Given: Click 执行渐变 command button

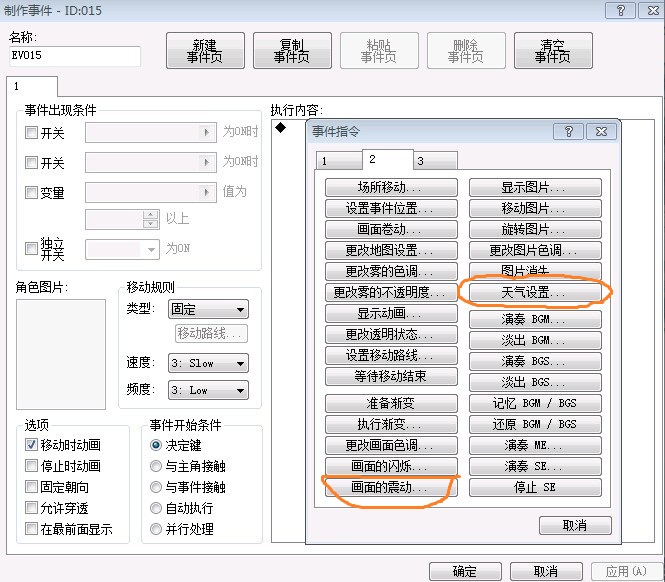Looking at the screenshot, I should coord(391,424).
